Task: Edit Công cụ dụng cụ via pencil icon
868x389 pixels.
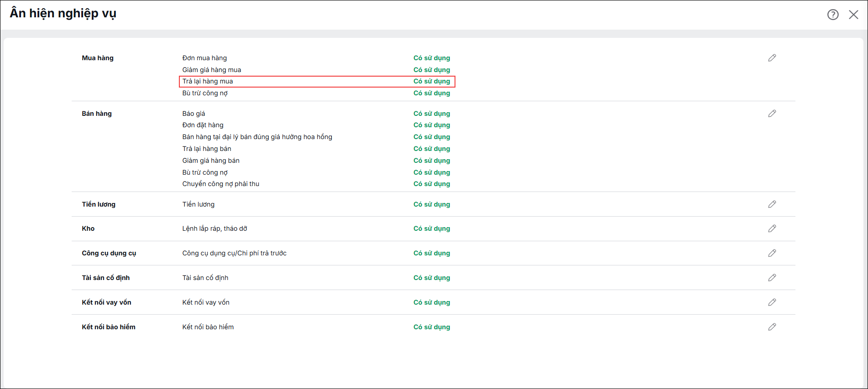Action: (772, 253)
